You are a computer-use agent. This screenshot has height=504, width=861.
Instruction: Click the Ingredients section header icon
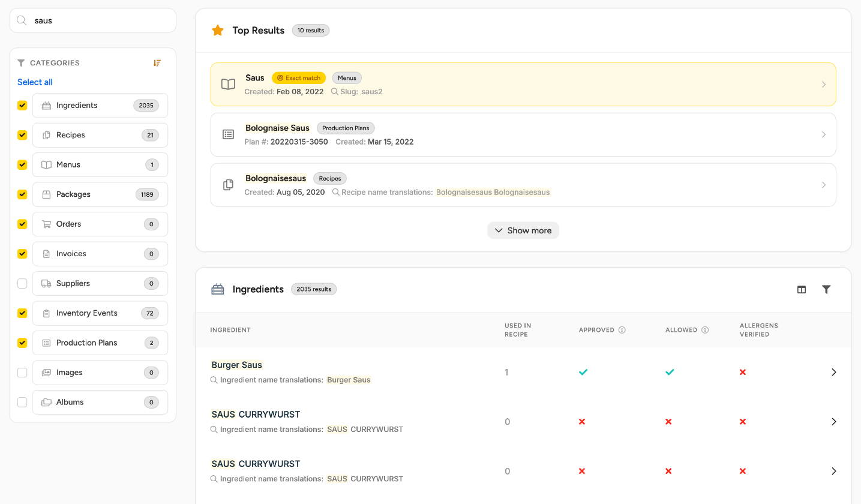[x=217, y=289]
